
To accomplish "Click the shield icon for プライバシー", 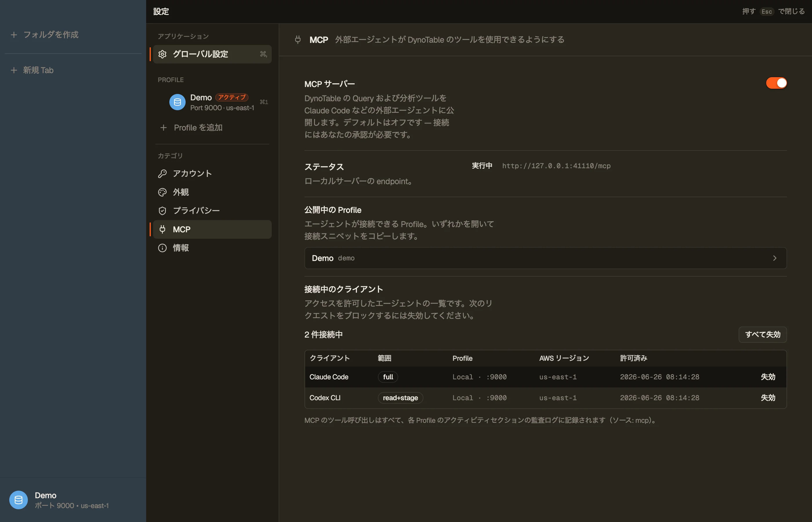I will tap(162, 211).
